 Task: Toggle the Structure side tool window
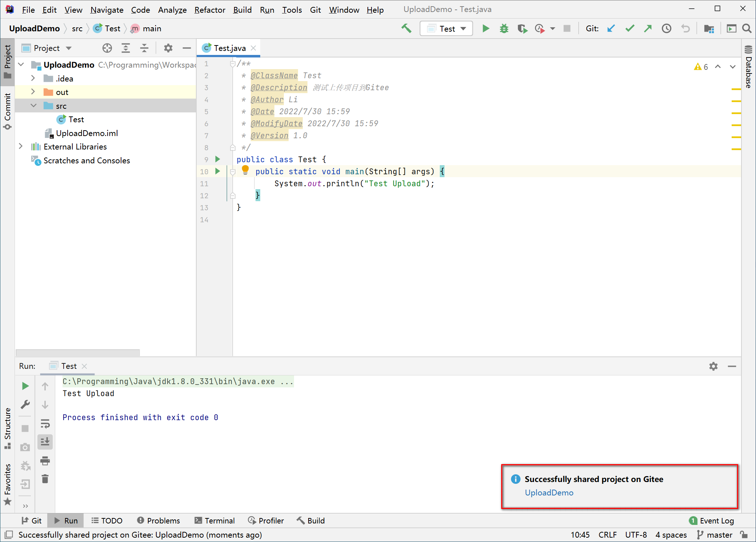tap(8, 429)
